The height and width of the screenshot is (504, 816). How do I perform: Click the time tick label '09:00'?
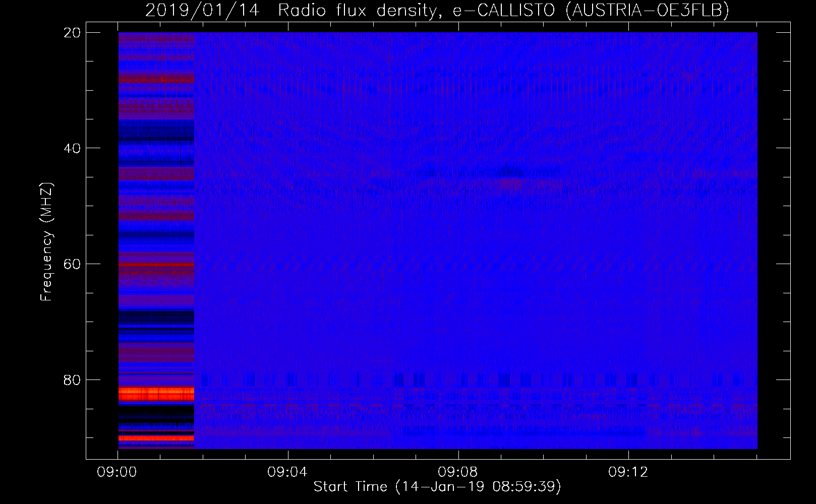coord(117,472)
